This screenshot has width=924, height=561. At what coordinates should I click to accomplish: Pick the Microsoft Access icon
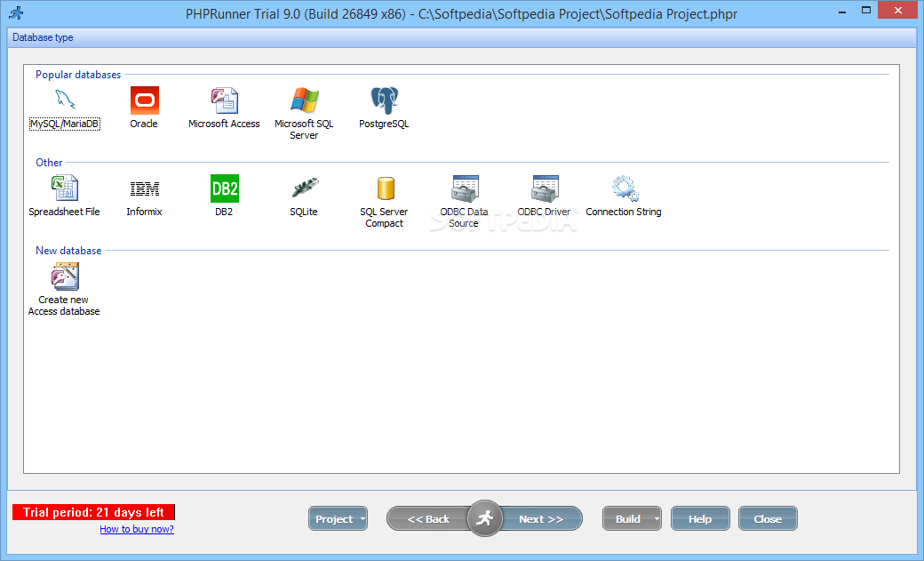tap(224, 100)
